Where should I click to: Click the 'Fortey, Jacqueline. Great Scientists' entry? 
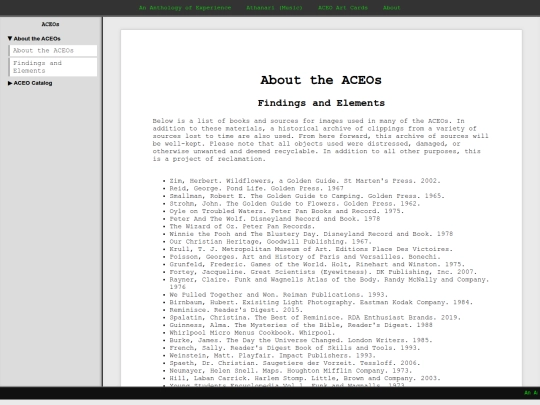pyautogui.click(x=323, y=272)
